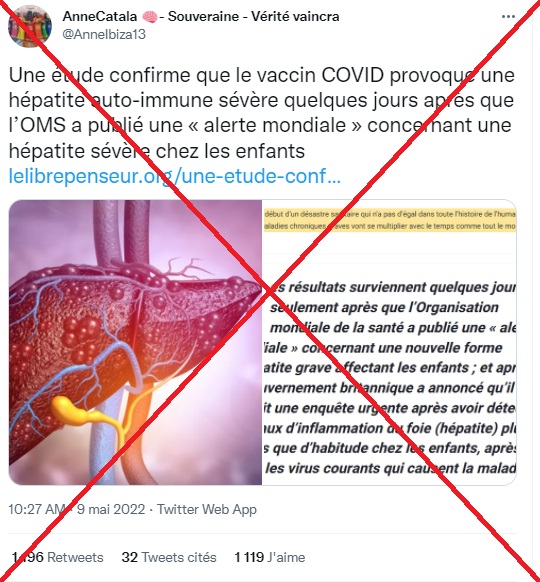Click the yellow gallbladder in liver image
The width and height of the screenshot is (540, 582).
click(74, 410)
